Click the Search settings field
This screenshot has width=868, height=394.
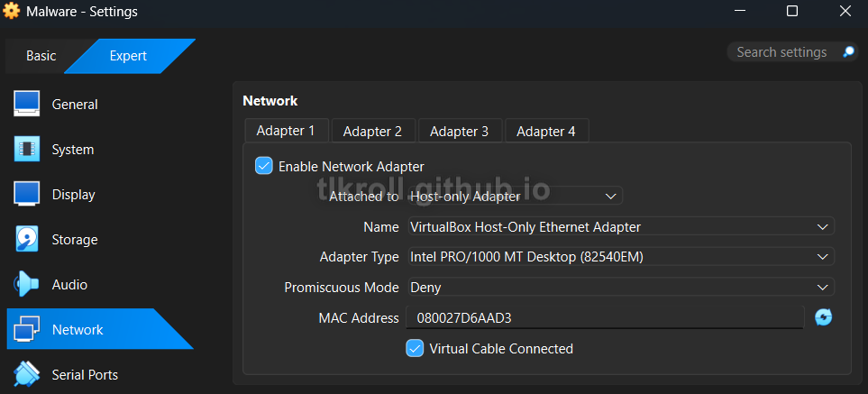coord(781,52)
